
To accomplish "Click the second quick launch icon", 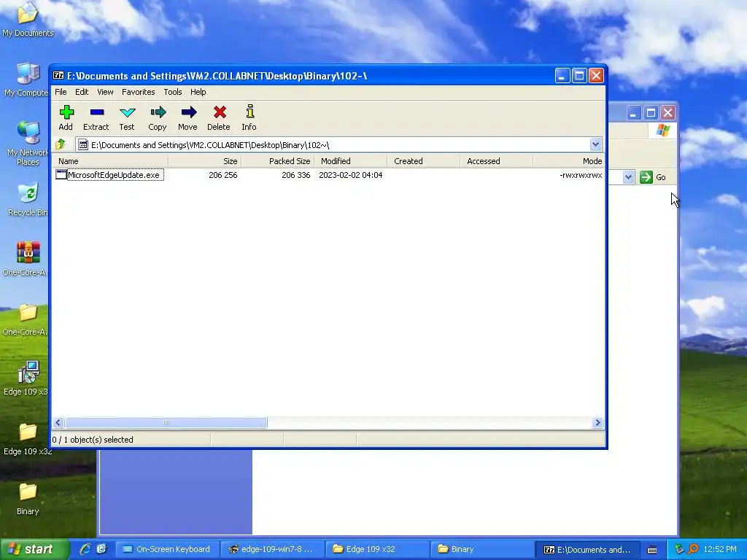I will (102, 549).
